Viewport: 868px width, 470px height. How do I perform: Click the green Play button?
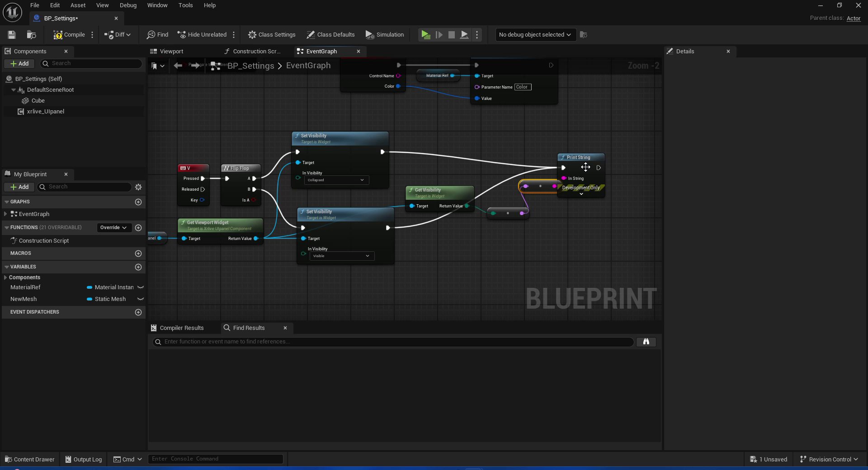[x=425, y=35]
